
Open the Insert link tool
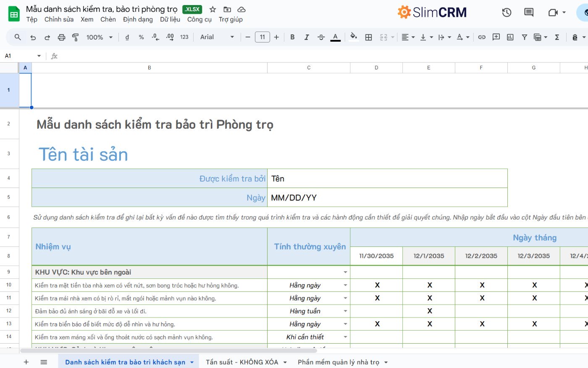tap(482, 37)
